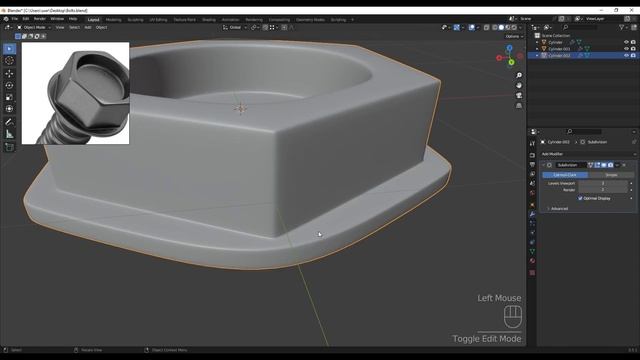Screen dimensions: 640x360
Task: Select the Scale tool
Action: point(9,97)
